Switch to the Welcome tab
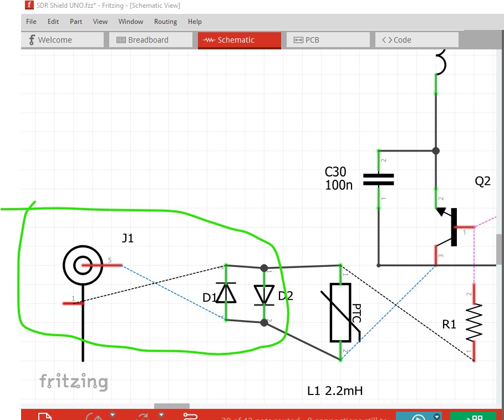The image size is (504, 420). [62, 40]
